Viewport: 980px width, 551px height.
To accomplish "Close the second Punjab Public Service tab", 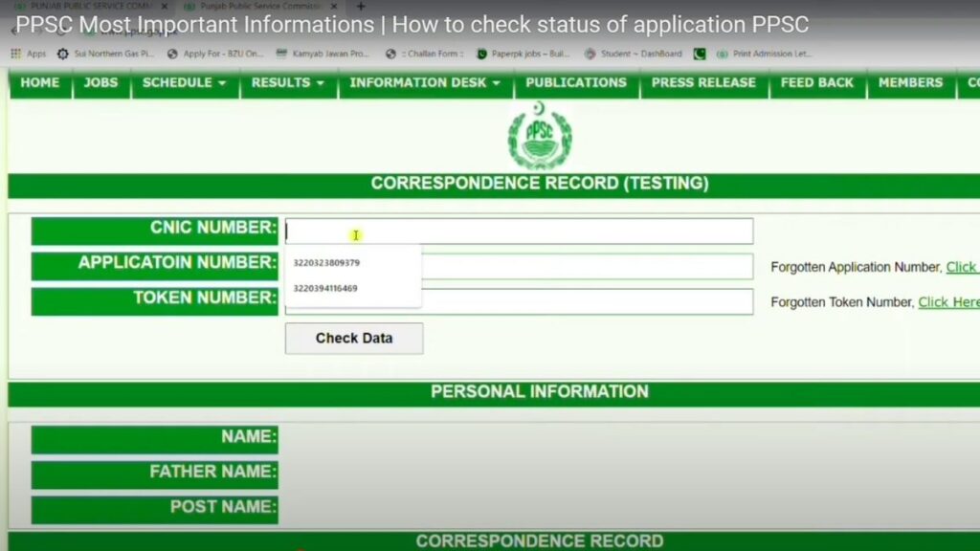I will 334,7.
